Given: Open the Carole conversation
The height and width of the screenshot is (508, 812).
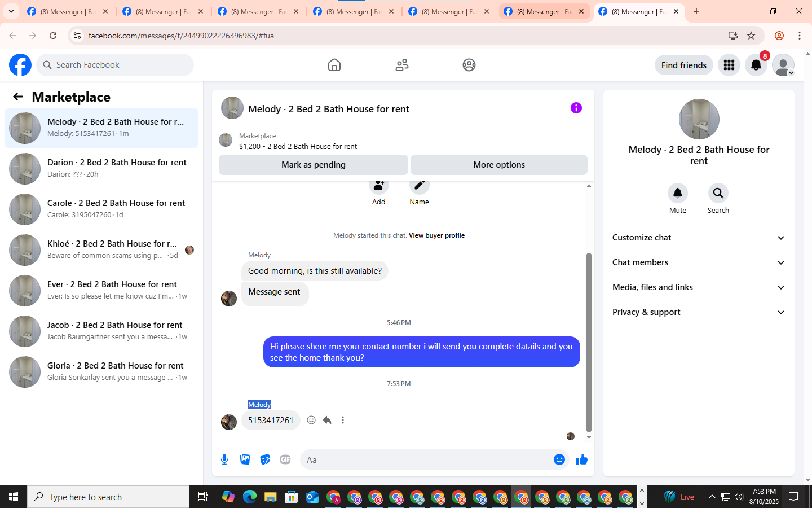Looking at the screenshot, I should tap(101, 209).
